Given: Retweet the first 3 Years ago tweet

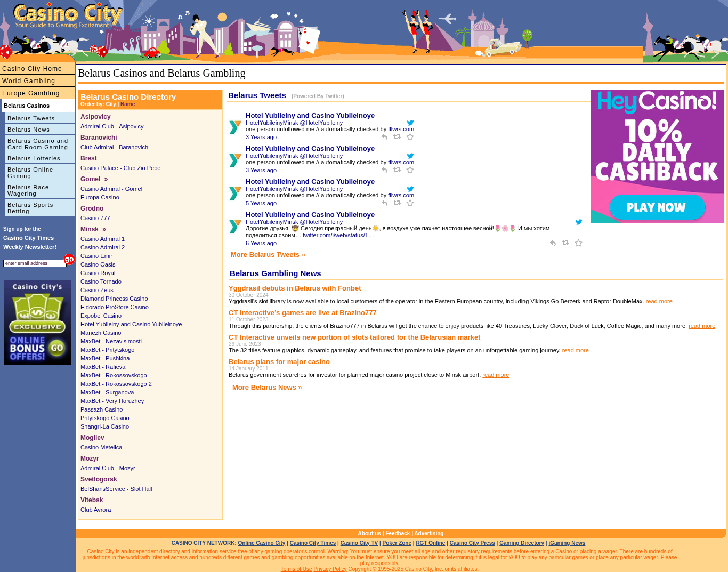Looking at the screenshot, I should [397, 136].
